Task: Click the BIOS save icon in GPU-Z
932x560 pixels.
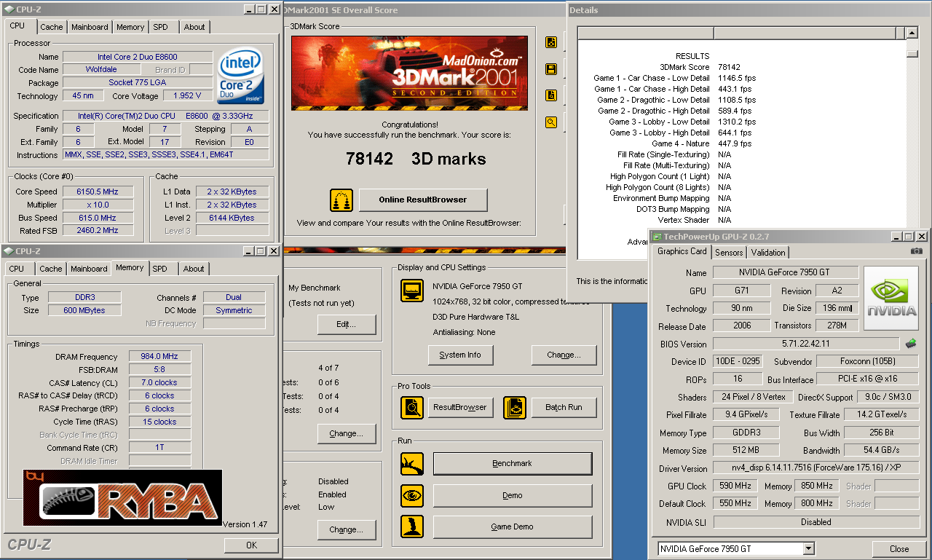Action: [x=911, y=343]
